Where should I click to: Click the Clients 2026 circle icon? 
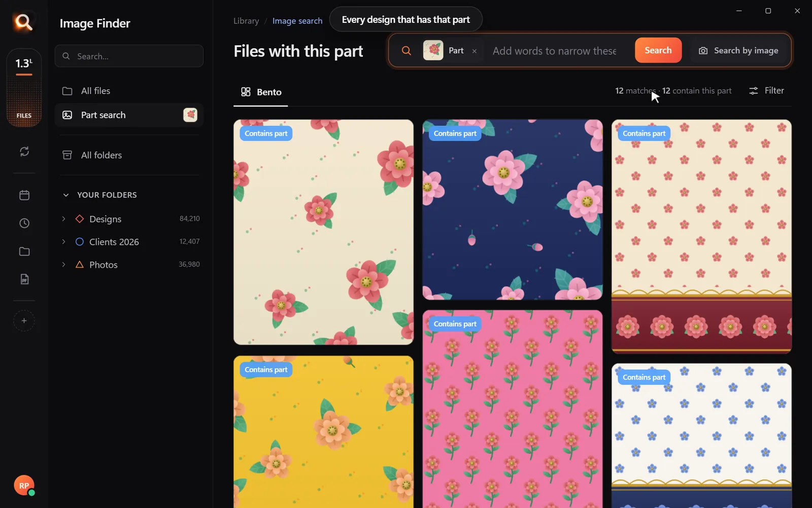80,242
